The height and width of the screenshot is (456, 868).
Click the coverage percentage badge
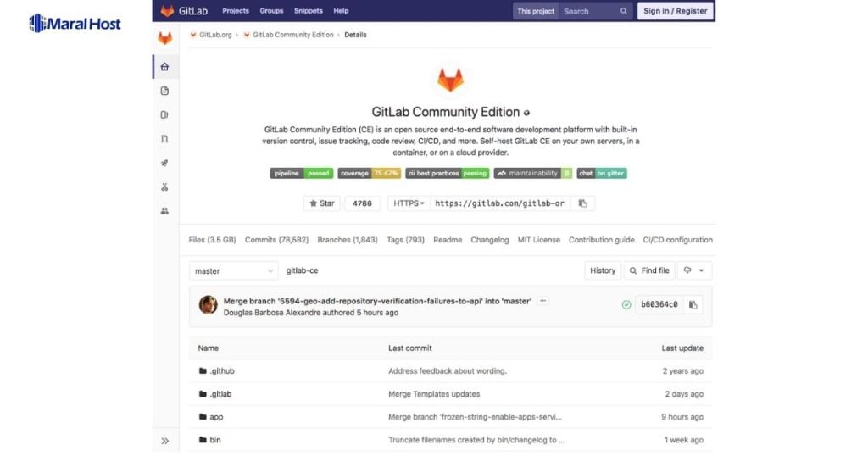370,173
